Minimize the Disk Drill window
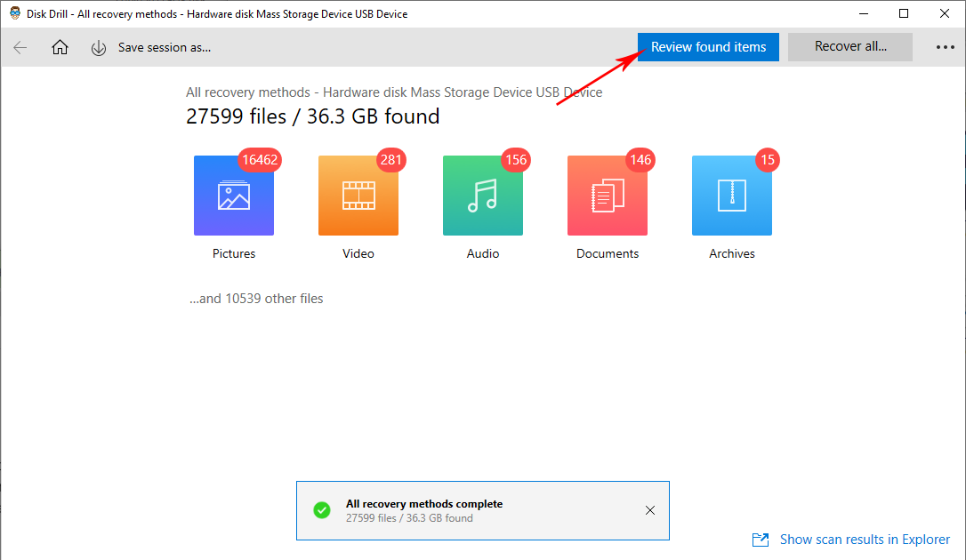 click(x=864, y=13)
